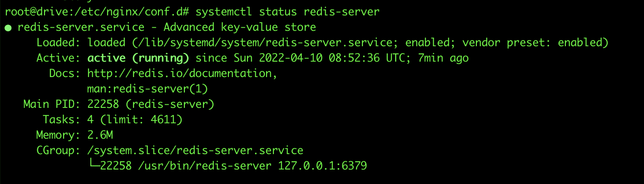644x184 pixels.
Task: Click the CGroup tree branch symbol
Action: coord(94,166)
